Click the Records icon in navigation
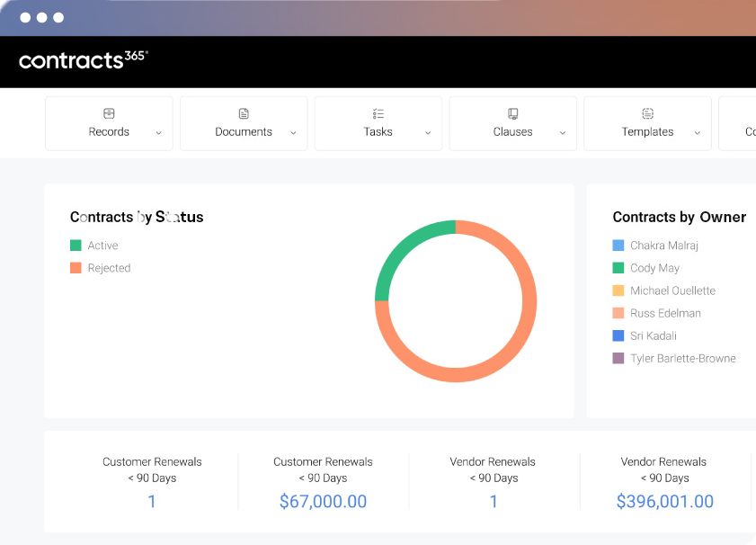 click(109, 114)
